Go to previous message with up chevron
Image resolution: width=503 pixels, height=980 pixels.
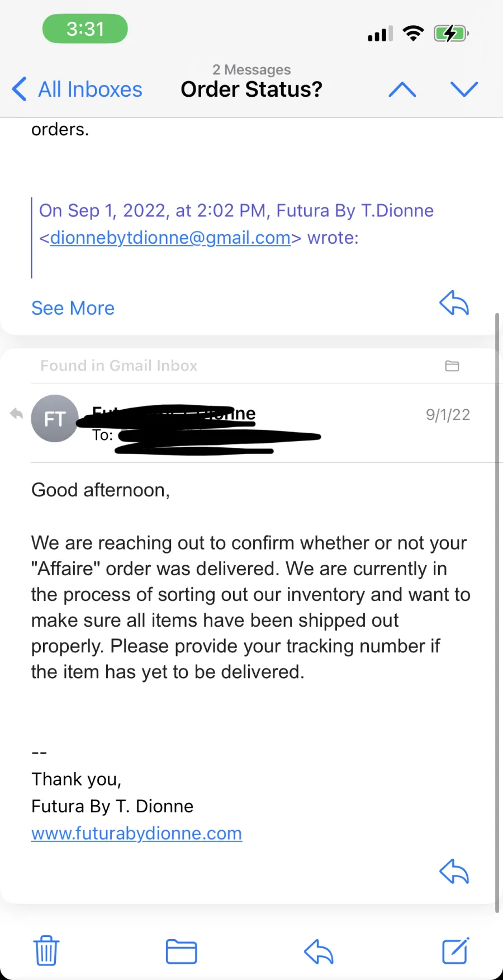[x=402, y=89]
